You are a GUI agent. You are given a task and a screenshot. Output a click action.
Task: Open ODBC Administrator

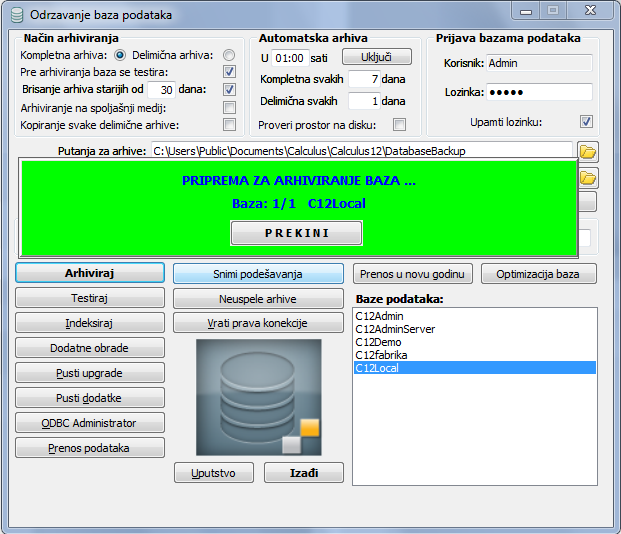point(90,423)
